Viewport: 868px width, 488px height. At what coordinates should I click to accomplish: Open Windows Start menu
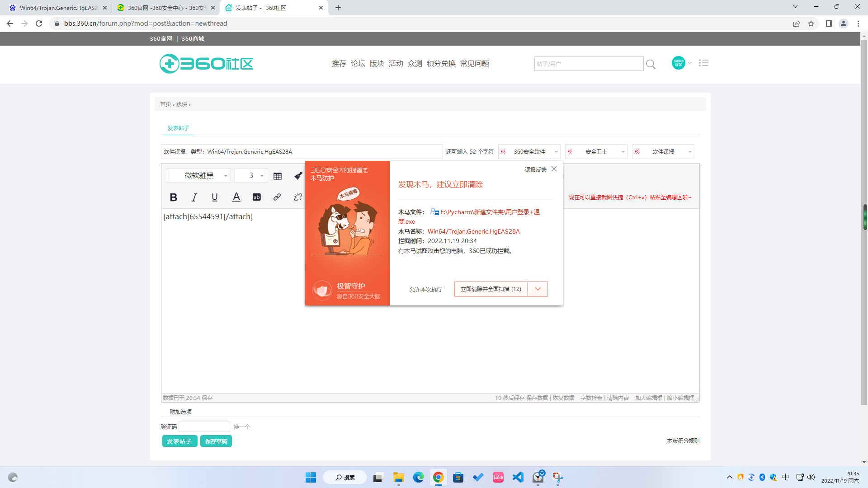pyautogui.click(x=311, y=477)
